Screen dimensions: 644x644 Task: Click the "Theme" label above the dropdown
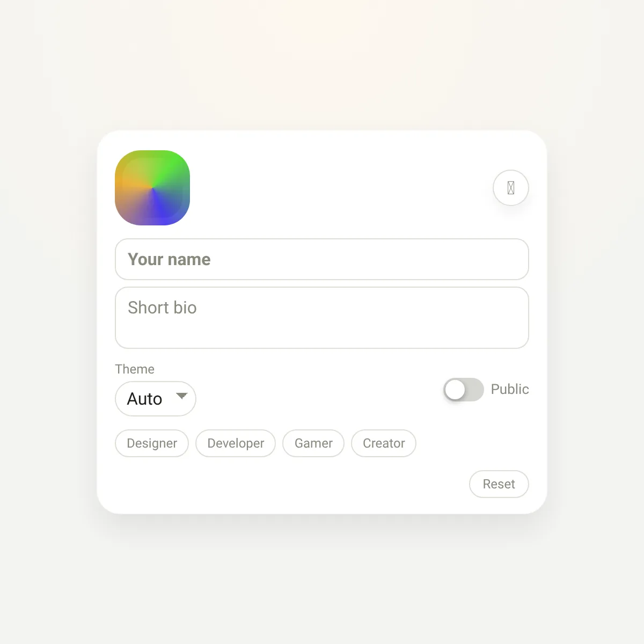point(135,369)
